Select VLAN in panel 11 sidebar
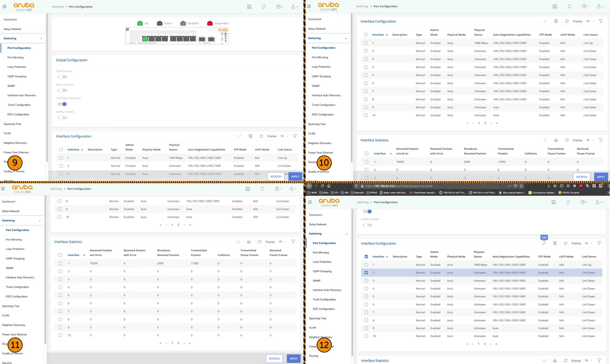Screen dimensions: 610x364 [x=5, y=315]
